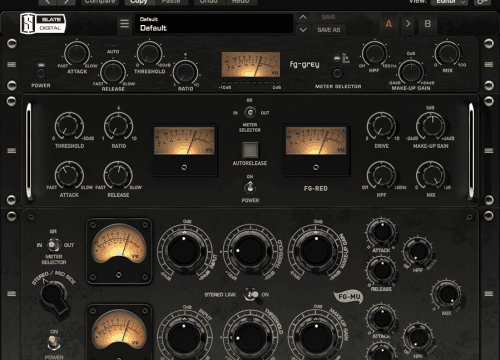Grab the FG-Grey left rack handle
The width and height of the screenshot is (500, 360).
click(12, 64)
